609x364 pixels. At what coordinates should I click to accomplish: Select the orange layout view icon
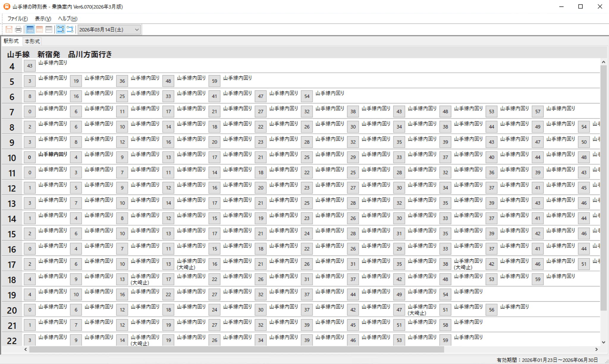40,29
